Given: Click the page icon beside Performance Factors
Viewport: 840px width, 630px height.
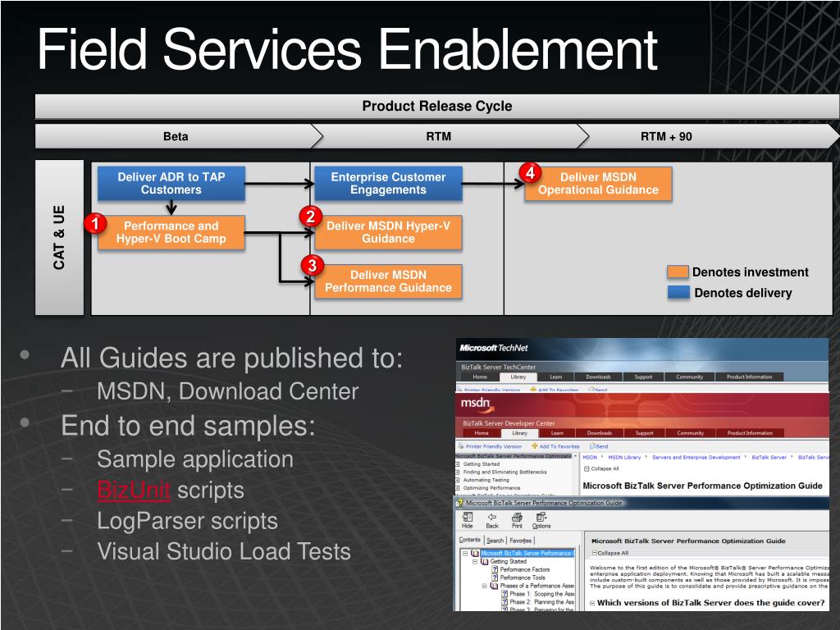Looking at the screenshot, I should pyautogui.click(x=495, y=569).
